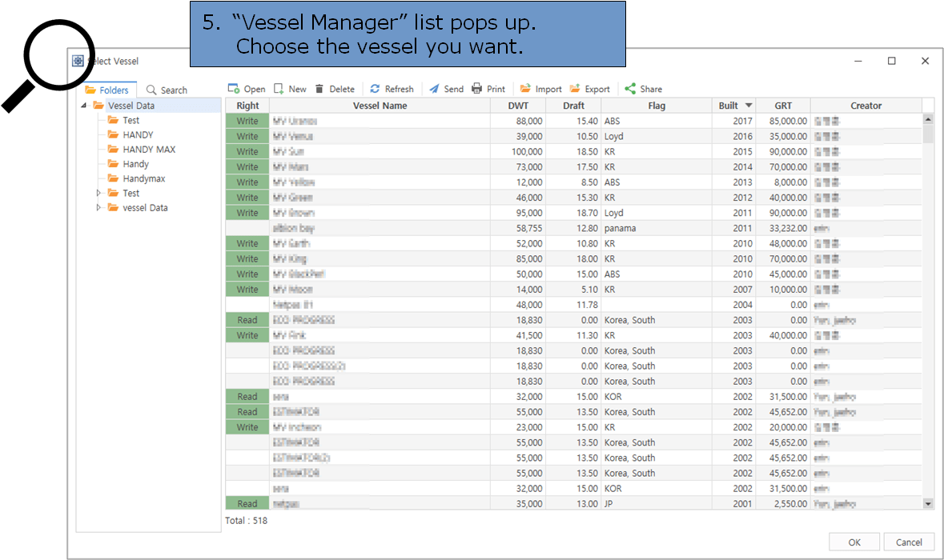944x560 pixels.
Task: Expand the collapsed Test folder
Action: point(97,193)
